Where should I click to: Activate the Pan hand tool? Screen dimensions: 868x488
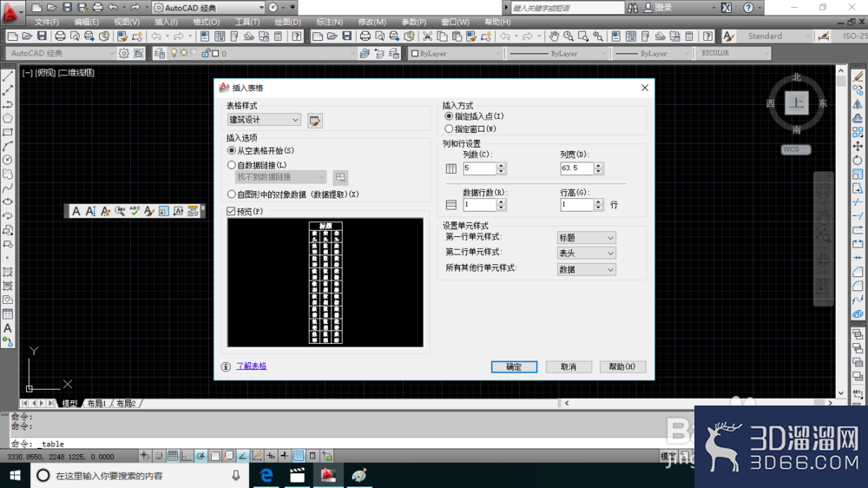pyautogui.click(x=554, y=36)
